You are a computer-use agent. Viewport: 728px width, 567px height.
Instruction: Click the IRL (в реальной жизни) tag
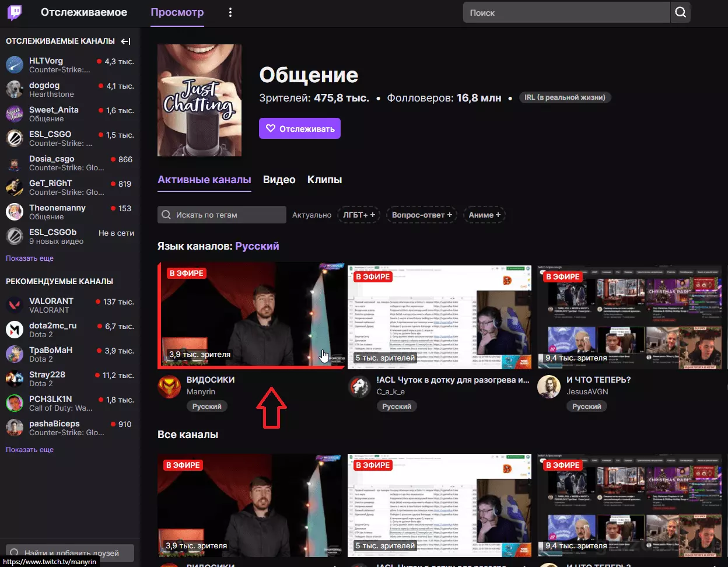[x=565, y=97]
